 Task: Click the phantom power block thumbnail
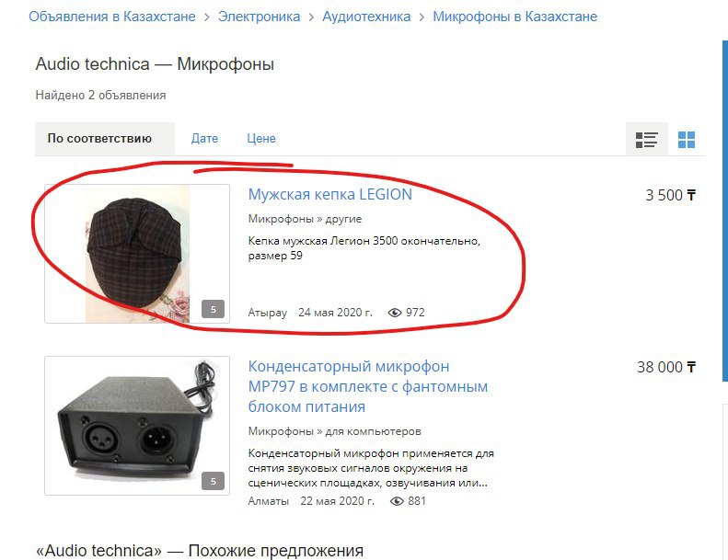[x=137, y=426]
